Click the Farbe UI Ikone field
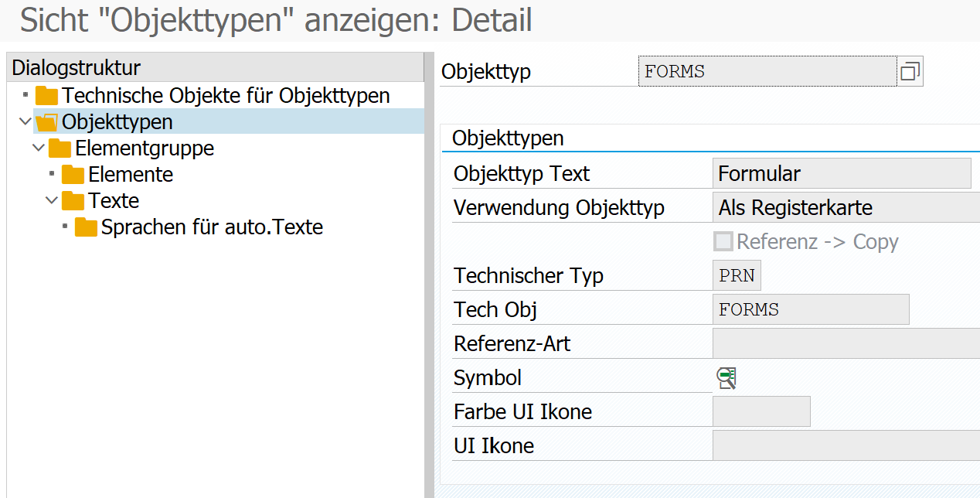980x498 pixels. pyautogui.click(x=761, y=411)
